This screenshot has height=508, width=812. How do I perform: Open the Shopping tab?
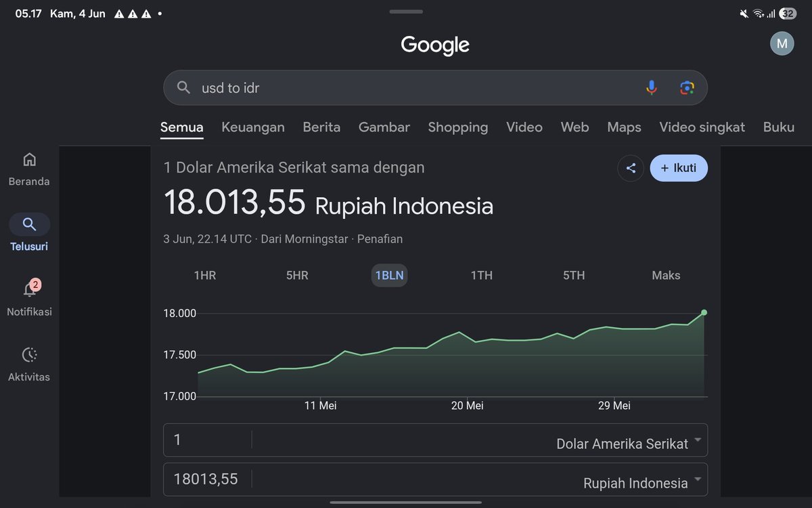(x=458, y=127)
